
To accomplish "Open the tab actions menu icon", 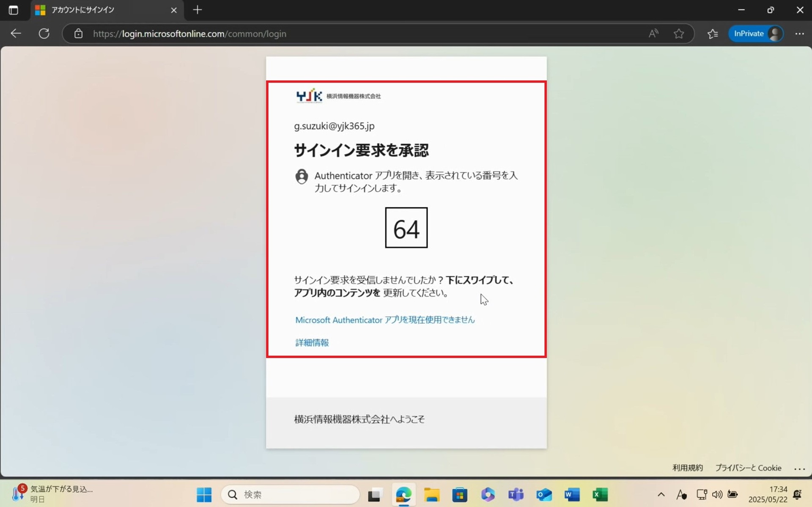I will 14,10.
